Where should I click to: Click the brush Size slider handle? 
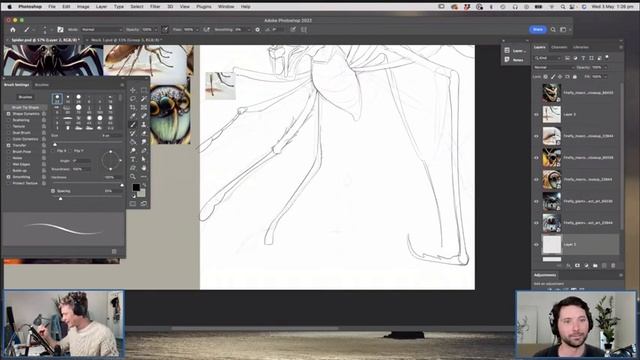coord(55,144)
